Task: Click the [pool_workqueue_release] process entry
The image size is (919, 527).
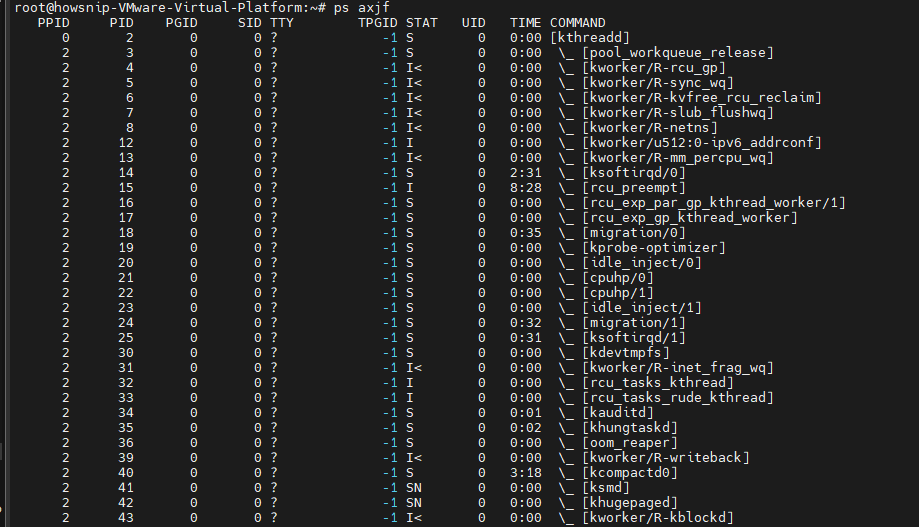Action: pos(678,53)
